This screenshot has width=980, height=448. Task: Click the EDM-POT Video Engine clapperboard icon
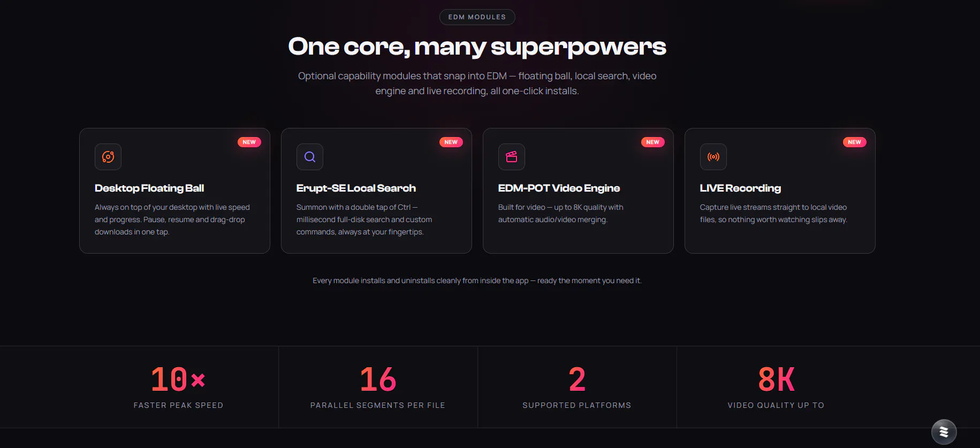click(512, 157)
